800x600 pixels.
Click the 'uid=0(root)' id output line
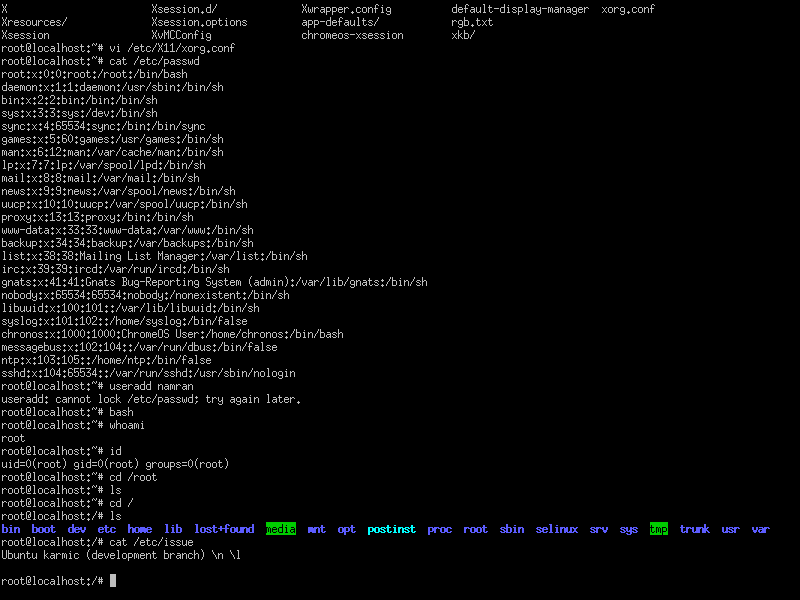click(115, 464)
